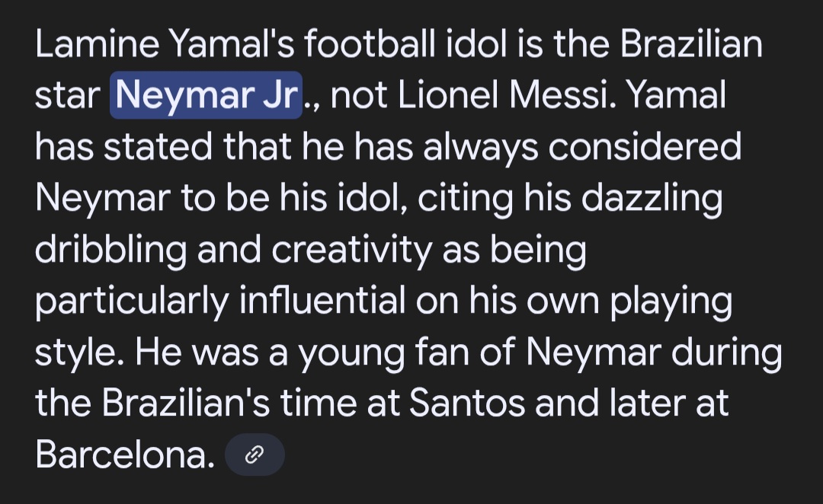Click the word dribbling

(x=110, y=251)
